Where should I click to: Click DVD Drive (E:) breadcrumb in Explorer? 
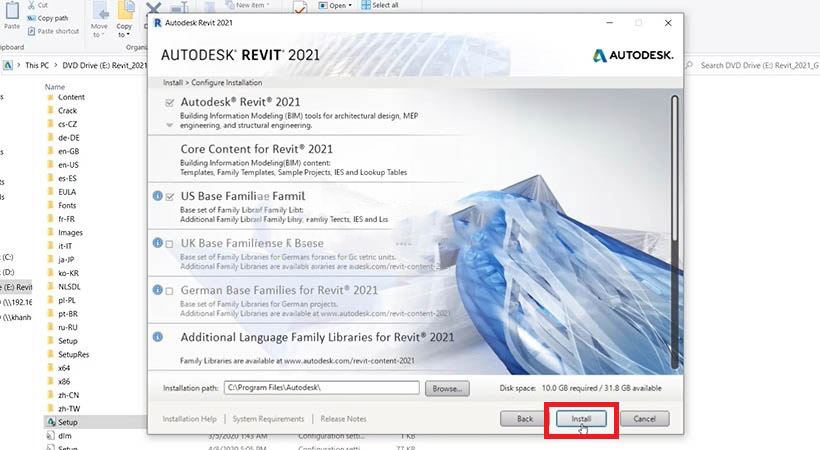(105, 65)
